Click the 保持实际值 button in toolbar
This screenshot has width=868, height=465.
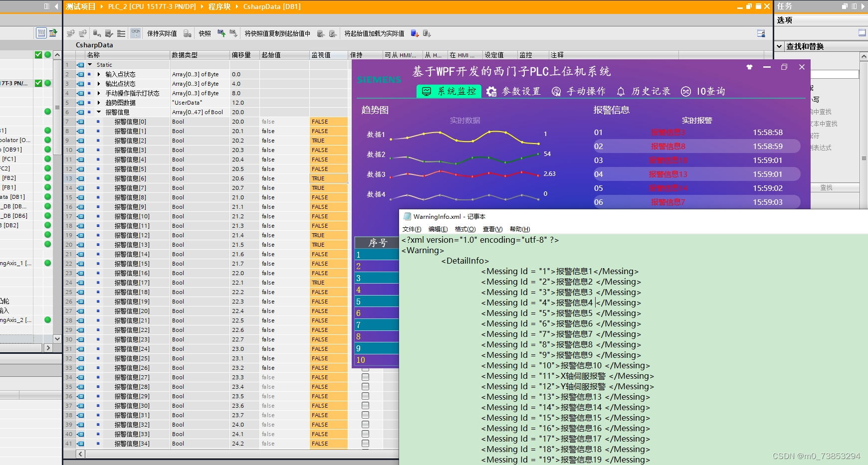pyautogui.click(x=162, y=33)
